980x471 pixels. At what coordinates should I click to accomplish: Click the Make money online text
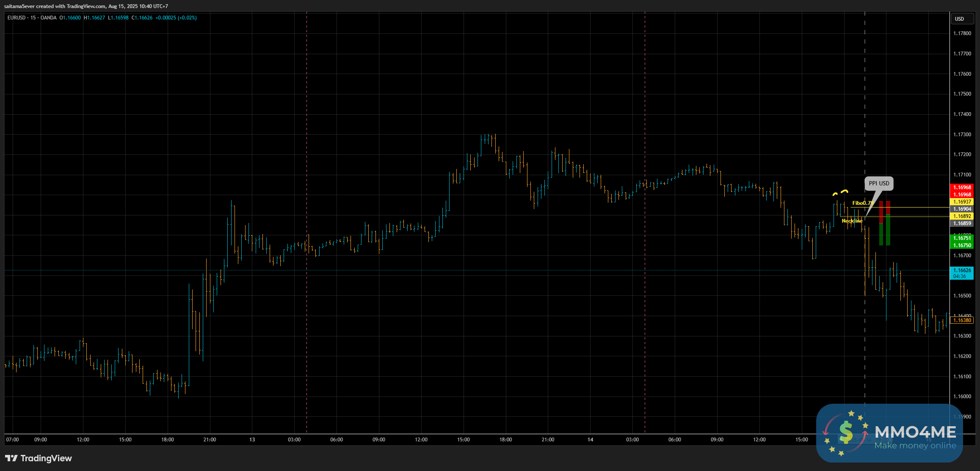(x=915, y=446)
